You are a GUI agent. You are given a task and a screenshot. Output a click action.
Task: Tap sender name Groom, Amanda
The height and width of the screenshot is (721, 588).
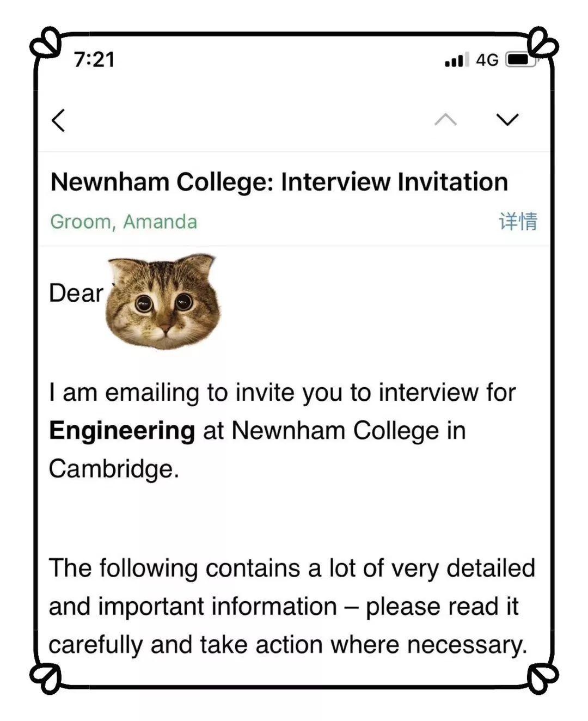tap(124, 222)
